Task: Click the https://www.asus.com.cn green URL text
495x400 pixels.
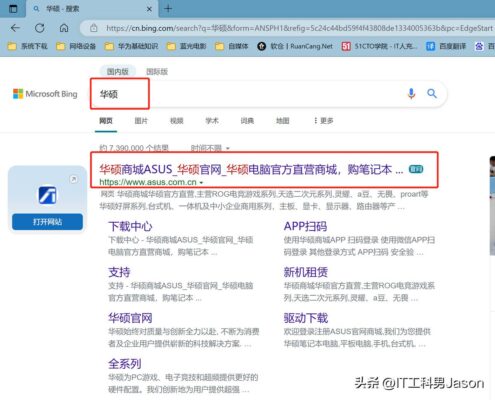Action: (x=148, y=182)
